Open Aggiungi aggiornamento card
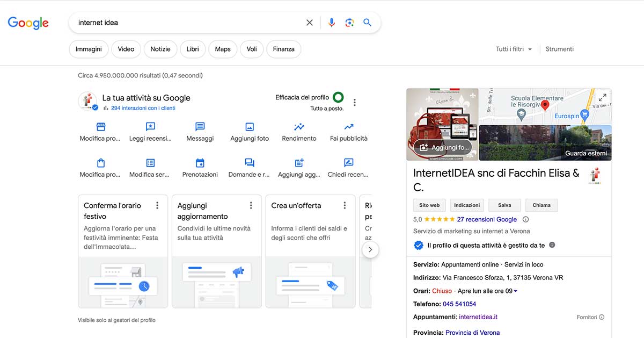Image resolution: width=644 pixels, height=338 pixels. point(216,251)
